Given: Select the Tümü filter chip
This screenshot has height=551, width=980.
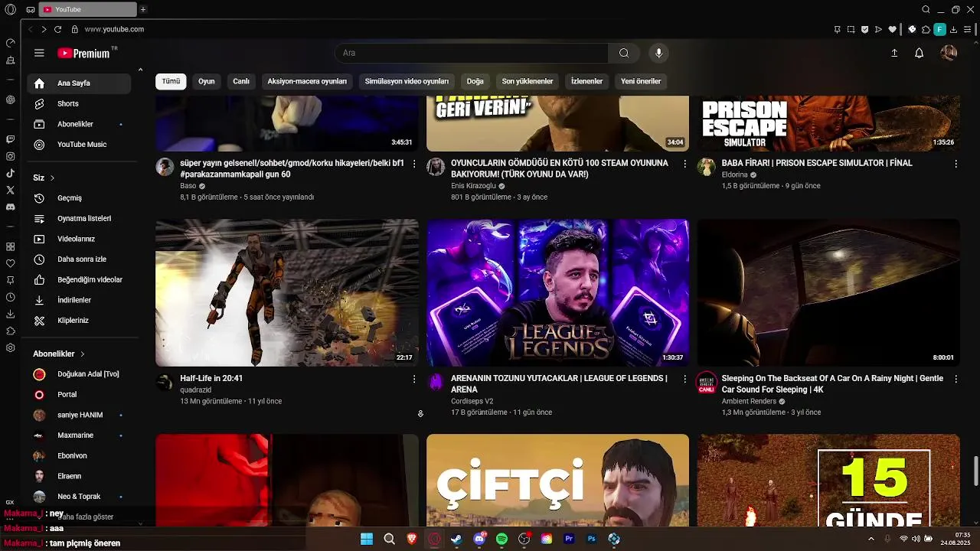Looking at the screenshot, I should click(171, 81).
